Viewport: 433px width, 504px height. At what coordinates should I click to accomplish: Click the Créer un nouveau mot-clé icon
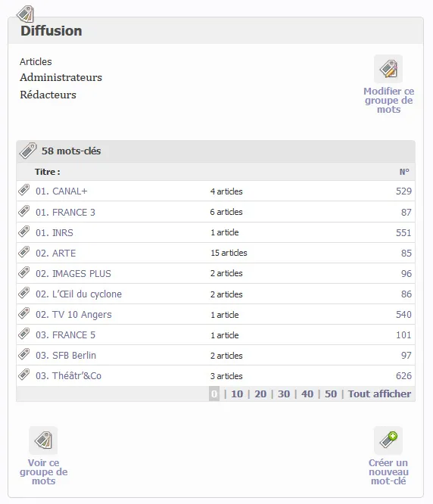[x=388, y=440]
